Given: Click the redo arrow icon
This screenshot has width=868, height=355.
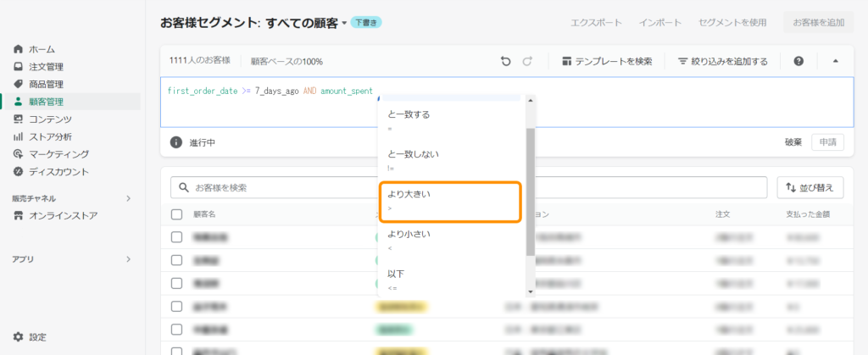Looking at the screenshot, I should [527, 61].
